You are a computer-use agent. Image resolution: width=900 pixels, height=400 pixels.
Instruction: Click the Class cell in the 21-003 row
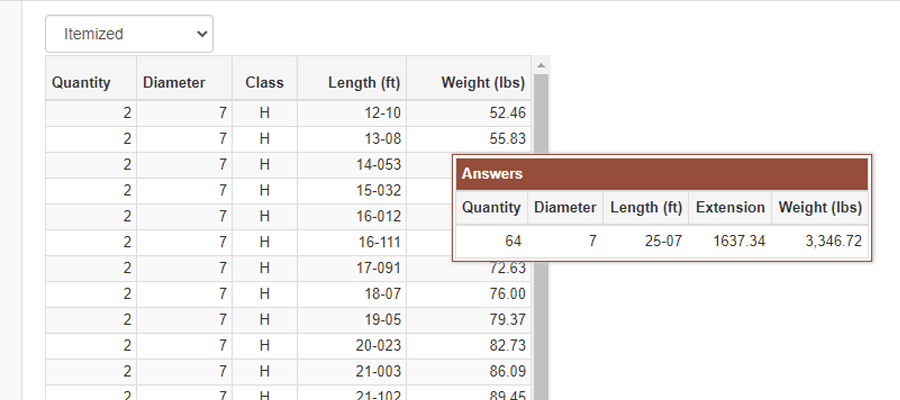click(x=265, y=371)
